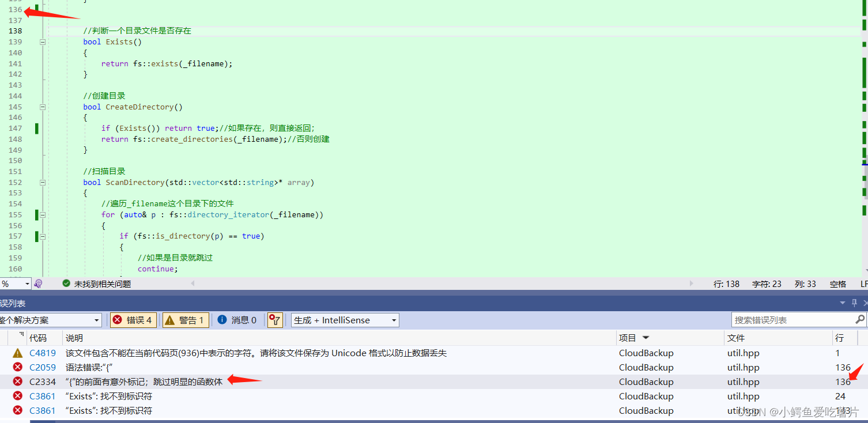The image size is (868, 423).
Task: Collapse the for loop block at line 155
Action: (42, 214)
